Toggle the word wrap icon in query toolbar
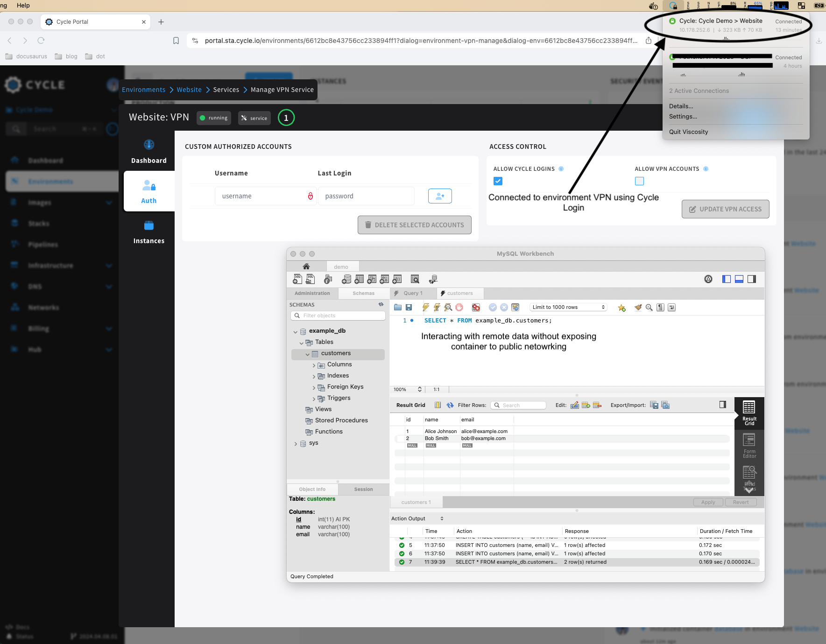Viewport: 826px width, 644px height. click(x=671, y=307)
